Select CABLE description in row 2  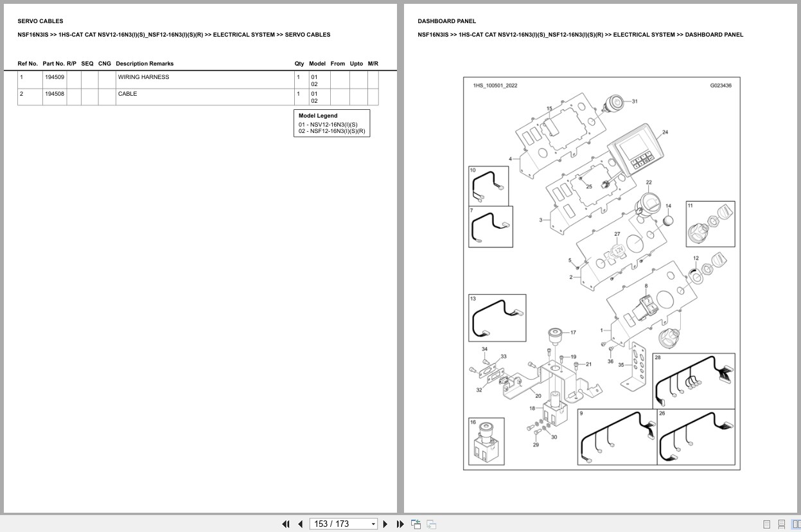click(127, 94)
